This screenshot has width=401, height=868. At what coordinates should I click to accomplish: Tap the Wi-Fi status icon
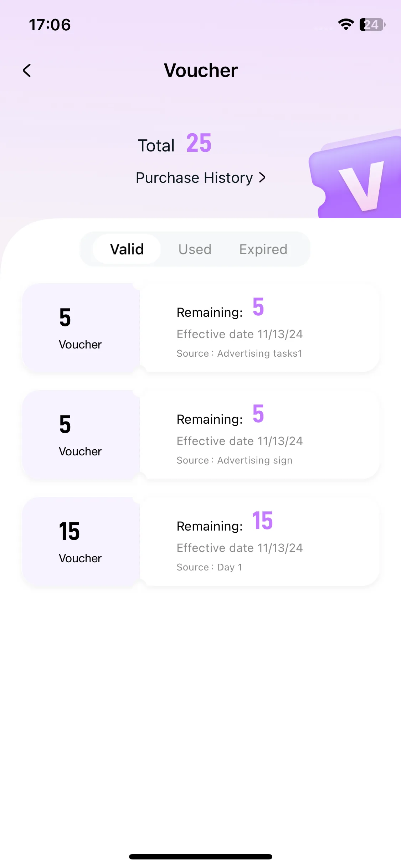(346, 25)
